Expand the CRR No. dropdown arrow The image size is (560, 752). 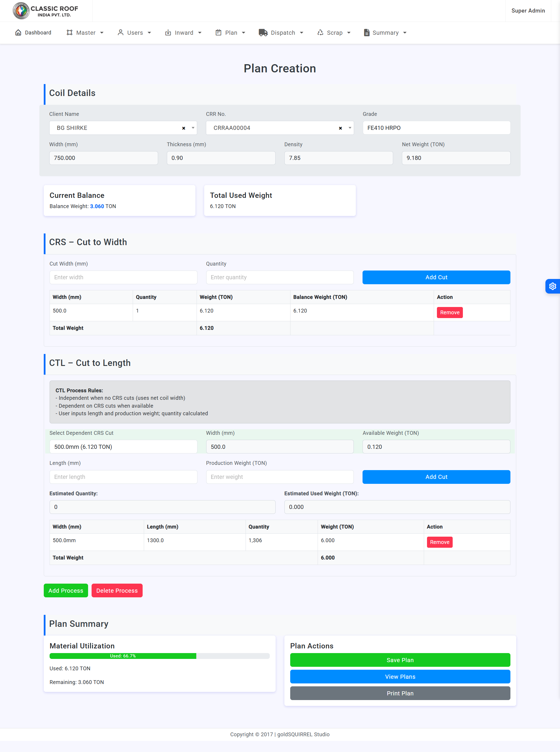[x=350, y=128]
